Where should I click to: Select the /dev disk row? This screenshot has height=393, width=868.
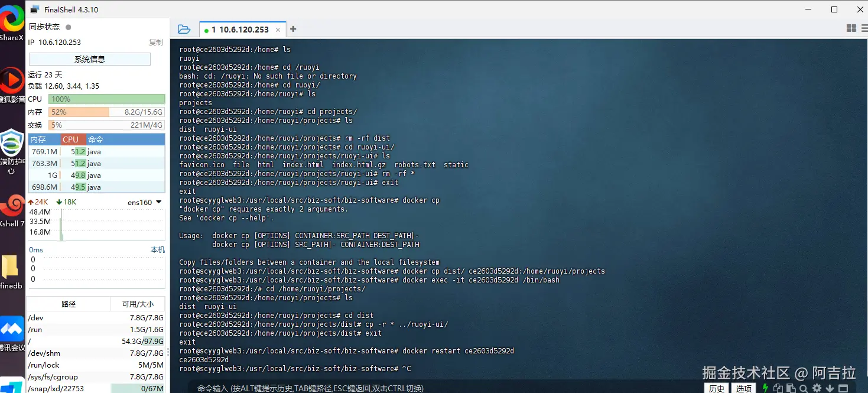pos(96,318)
